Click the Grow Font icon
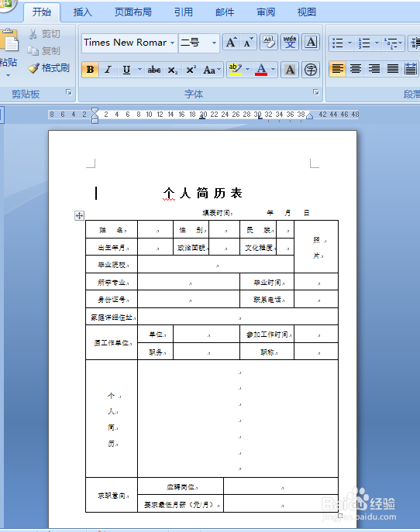Image resolution: width=420 pixels, height=532 pixels. coord(231,43)
